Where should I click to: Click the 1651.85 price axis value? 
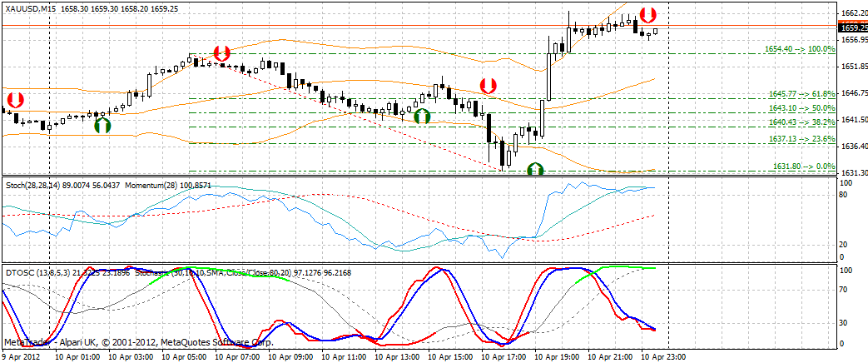tap(853, 67)
